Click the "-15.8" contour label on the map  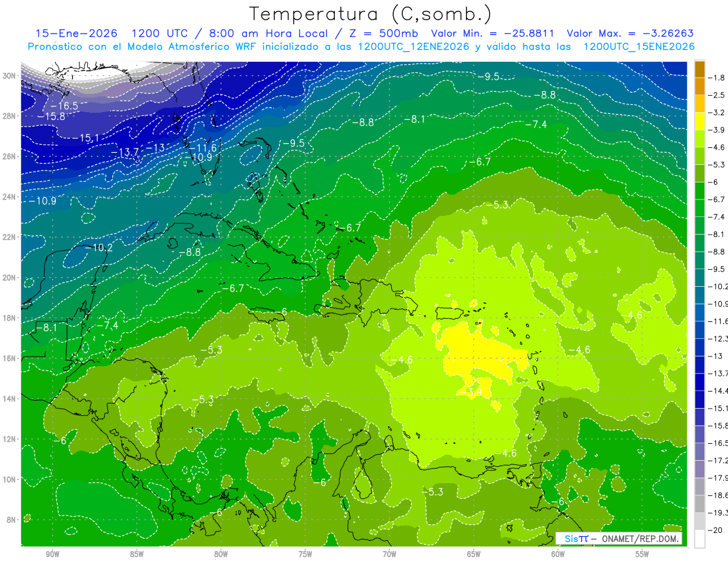pyautogui.click(x=52, y=116)
